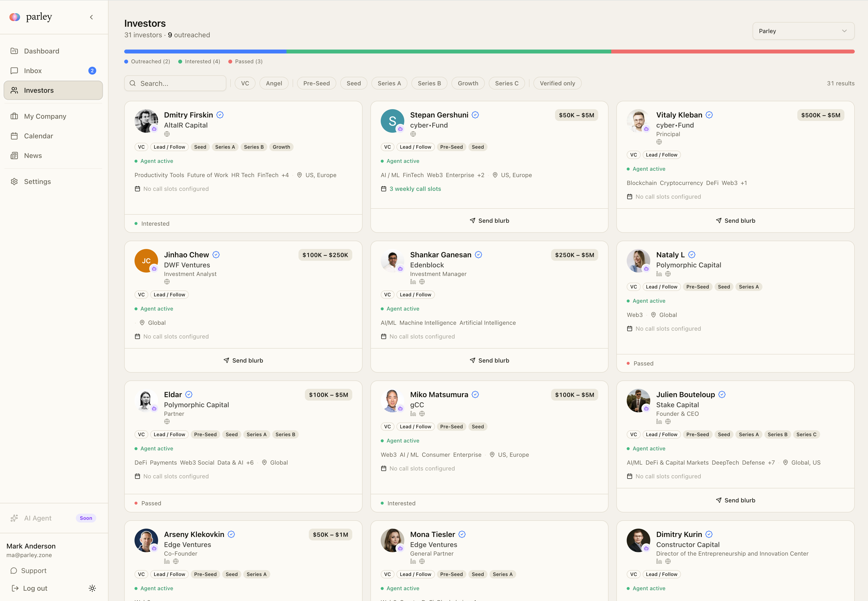
Task: Send blurb to Shankar Ganesan
Action: pos(489,360)
